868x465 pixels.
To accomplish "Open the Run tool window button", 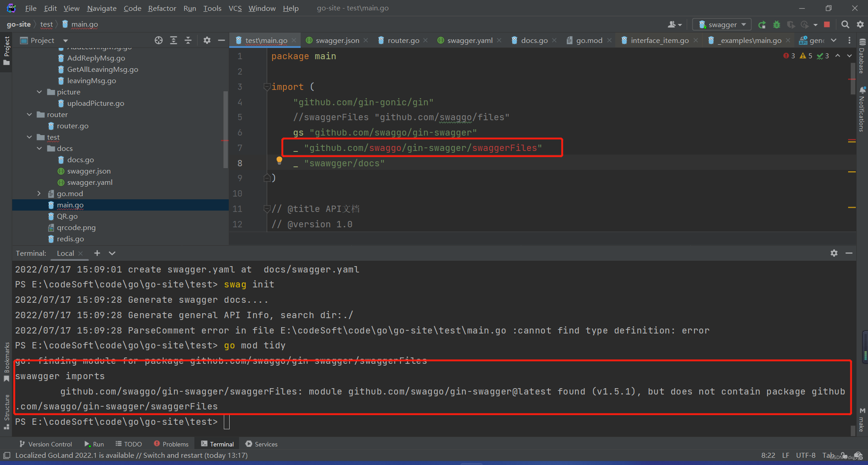I will click(94, 444).
